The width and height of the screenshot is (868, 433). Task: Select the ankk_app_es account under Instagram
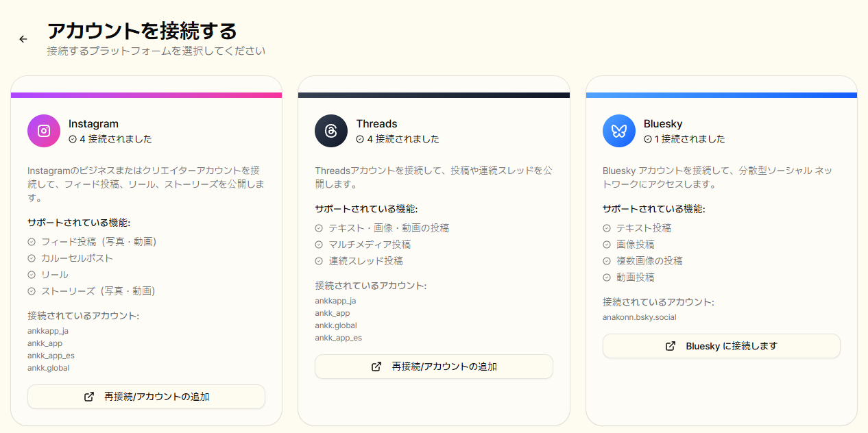pyautogui.click(x=51, y=356)
